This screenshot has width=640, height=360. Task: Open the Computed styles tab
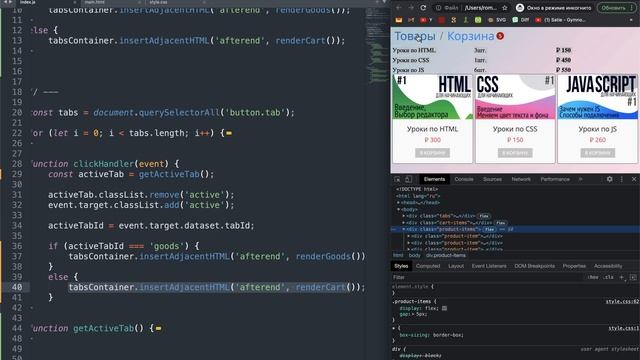point(428,266)
